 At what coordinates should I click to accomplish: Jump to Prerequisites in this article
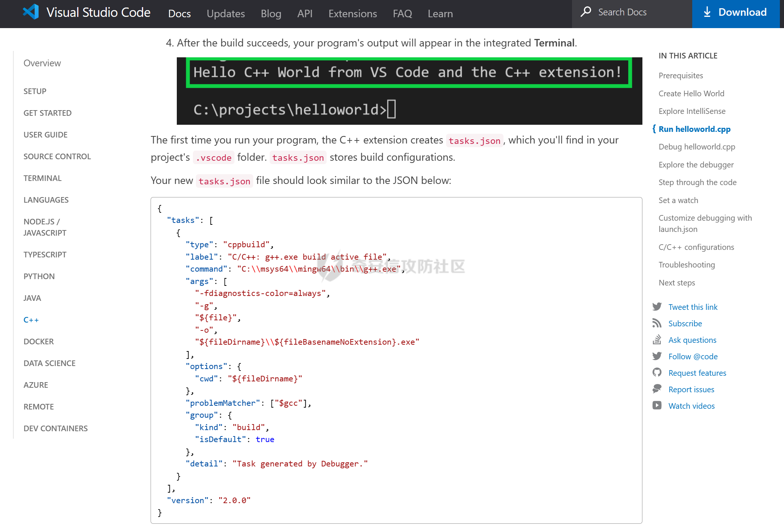pyautogui.click(x=681, y=76)
